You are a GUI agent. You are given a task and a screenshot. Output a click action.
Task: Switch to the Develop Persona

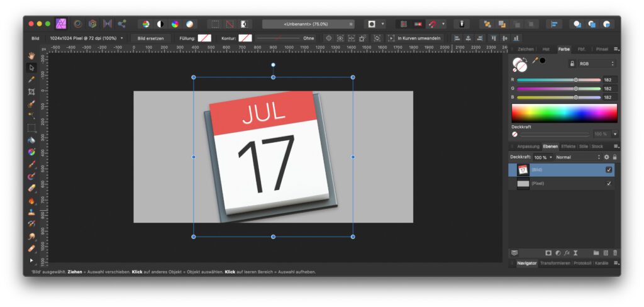(93, 24)
